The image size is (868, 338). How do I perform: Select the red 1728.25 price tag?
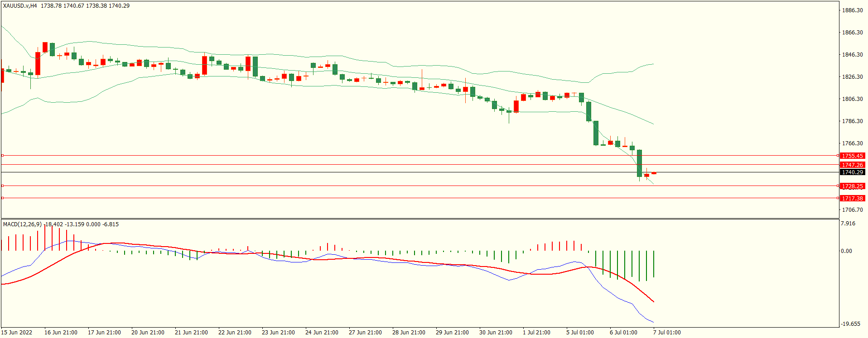[852, 186]
